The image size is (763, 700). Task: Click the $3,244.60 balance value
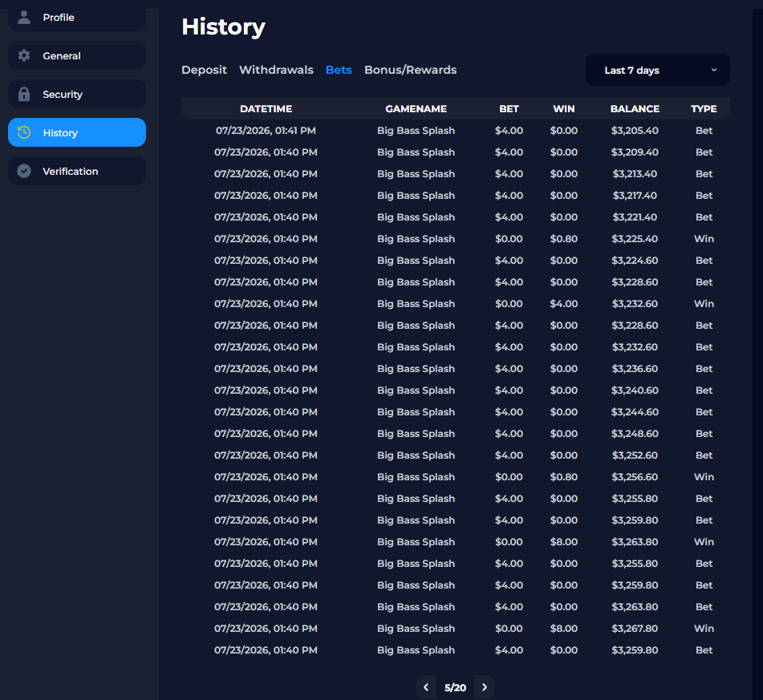click(x=635, y=412)
